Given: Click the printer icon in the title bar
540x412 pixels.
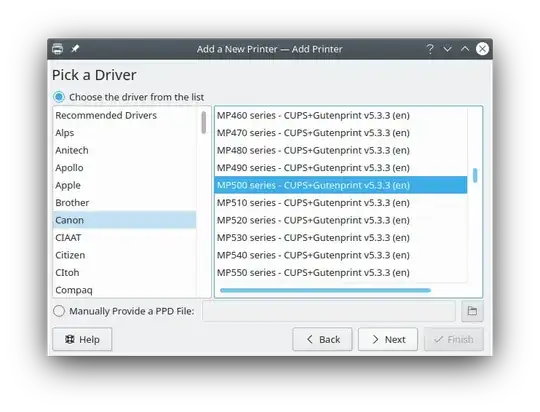Looking at the screenshot, I should coord(58,49).
